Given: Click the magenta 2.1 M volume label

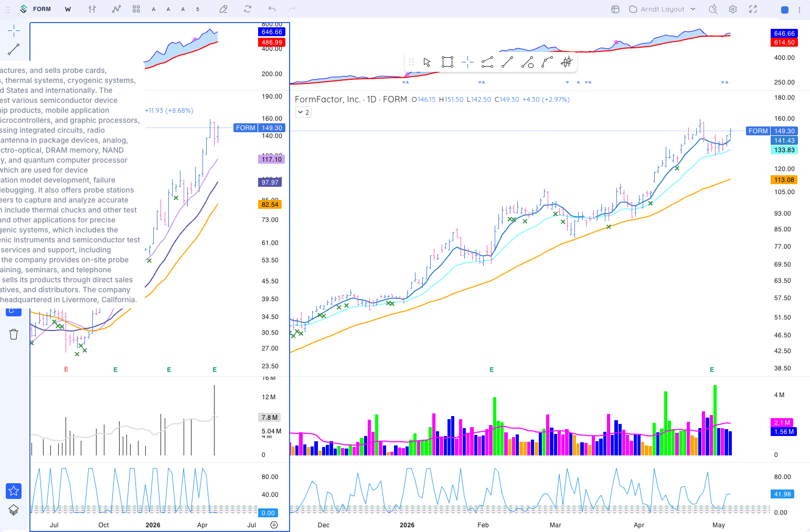Looking at the screenshot, I should pyautogui.click(x=782, y=423).
